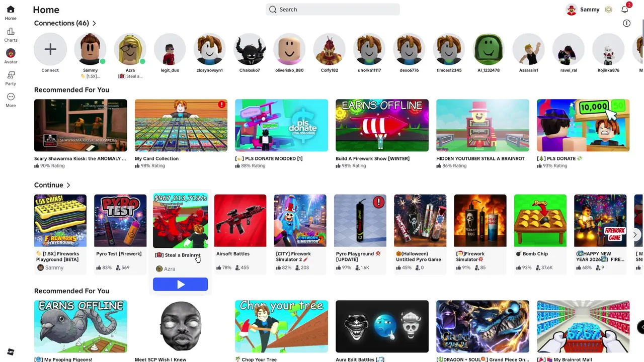Screen dimensions: 644x362
Task: Open the Party sidebar icon
Action: 11,78
